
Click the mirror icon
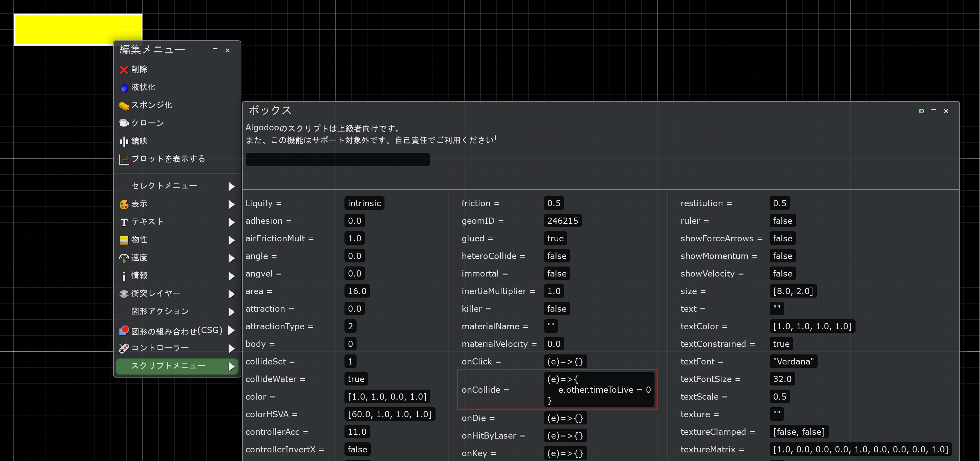coord(124,141)
